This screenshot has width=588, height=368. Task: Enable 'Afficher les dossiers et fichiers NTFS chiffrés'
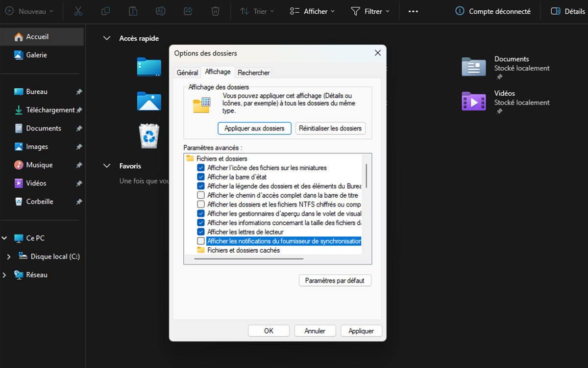point(201,204)
